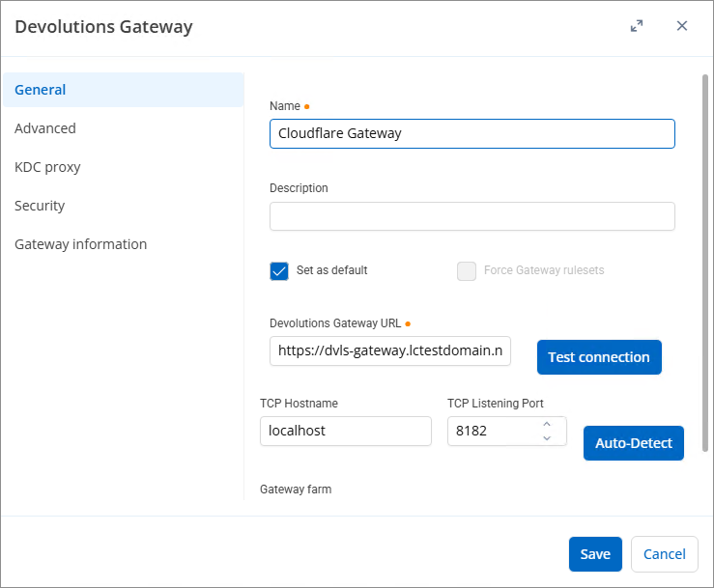Toggle Force Gateway rulesets checkbox
Screen dimensions: 714x588
click(x=467, y=270)
